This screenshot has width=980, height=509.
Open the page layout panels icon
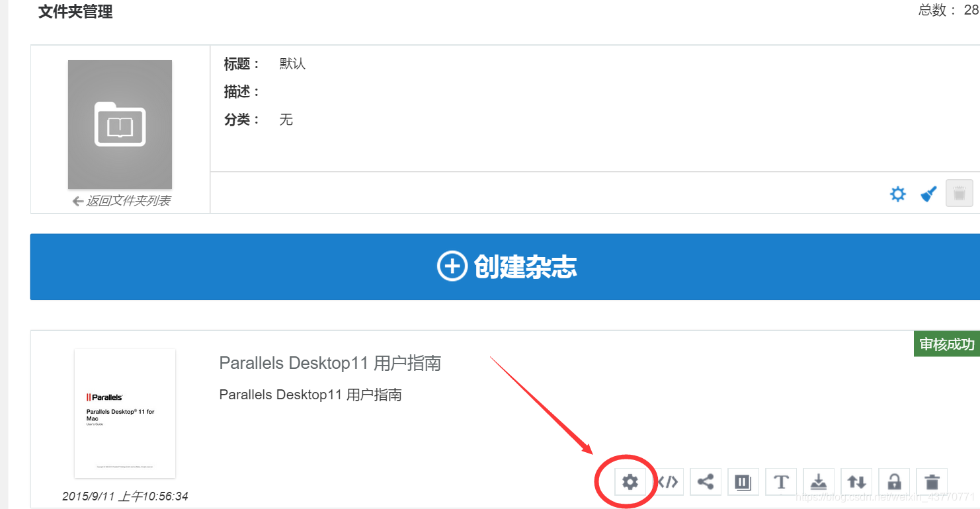point(743,482)
